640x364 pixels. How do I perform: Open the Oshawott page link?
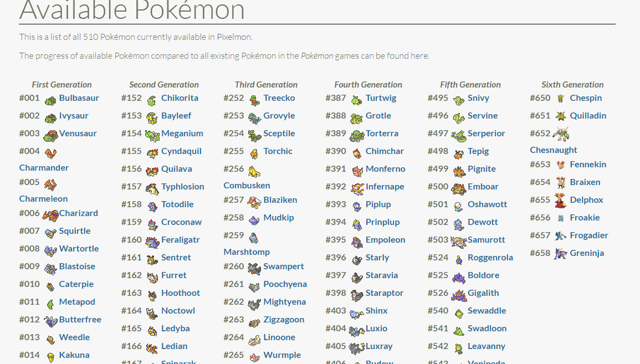487,204
